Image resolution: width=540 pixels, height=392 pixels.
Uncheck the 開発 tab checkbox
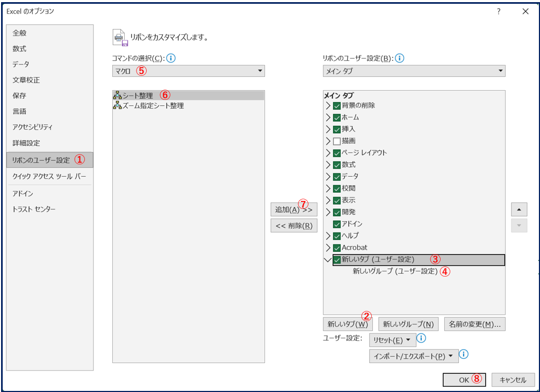337,212
